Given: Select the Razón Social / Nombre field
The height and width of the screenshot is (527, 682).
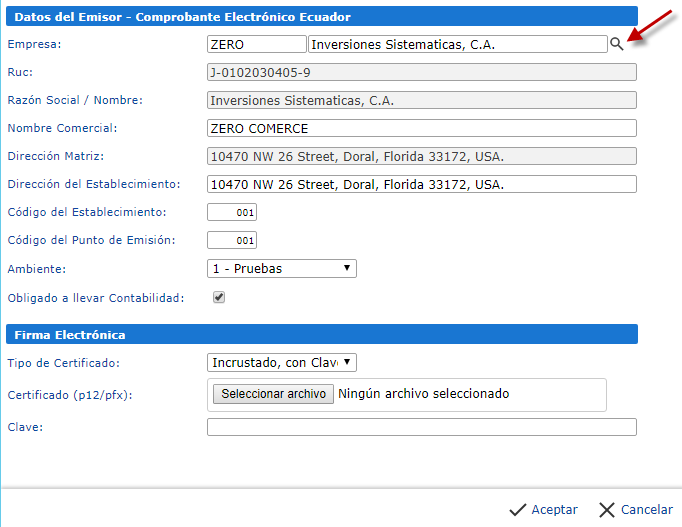Looking at the screenshot, I should [421, 100].
